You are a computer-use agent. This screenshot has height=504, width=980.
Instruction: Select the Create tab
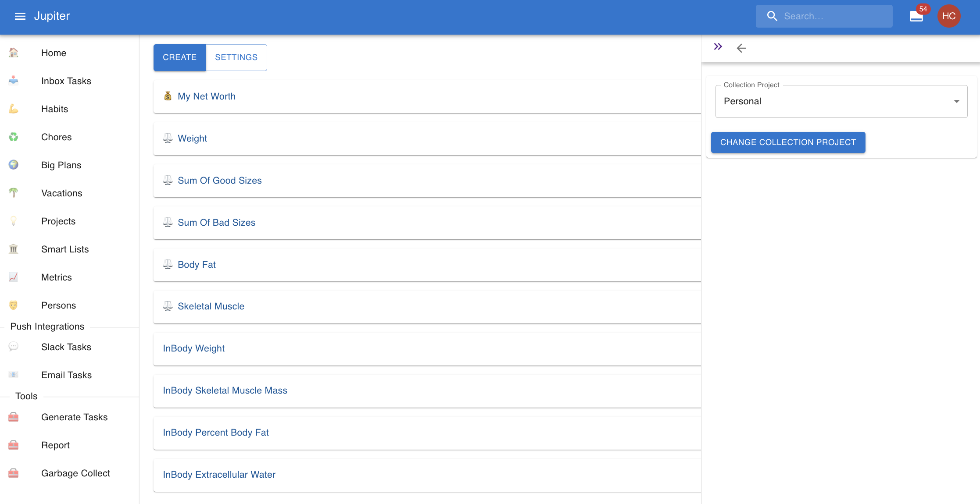pyautogui.click(x=179, y=57)
